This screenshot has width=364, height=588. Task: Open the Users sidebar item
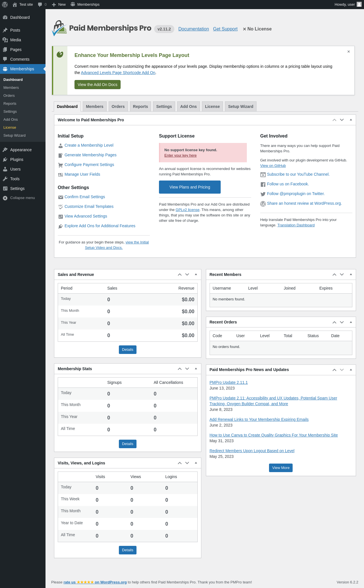tap(23, 169)
